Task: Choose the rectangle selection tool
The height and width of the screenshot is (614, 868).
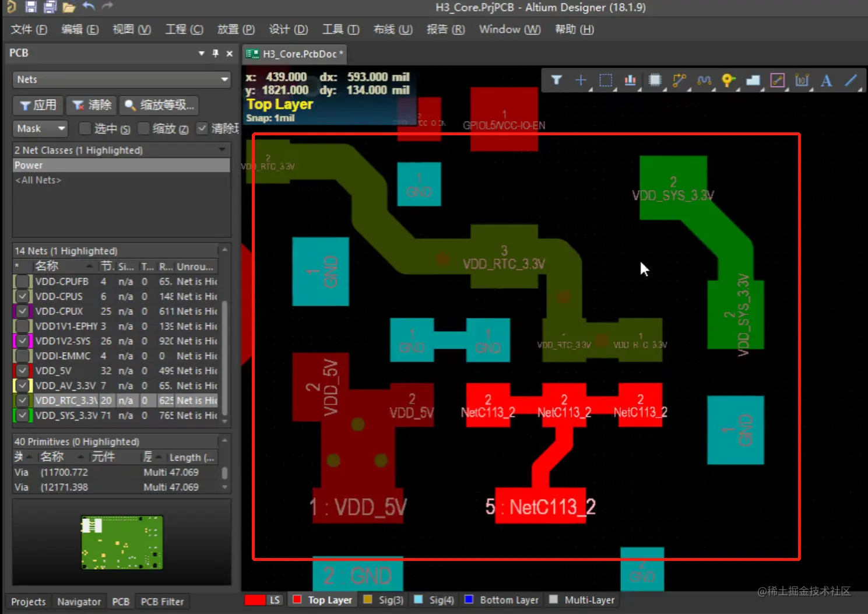Action: pyautogui.click(x=606, y=80)
